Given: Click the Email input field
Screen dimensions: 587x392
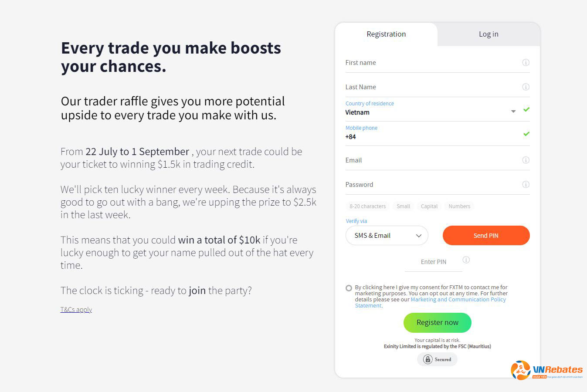Looking at the screenshot, I should tap(431, 160).
